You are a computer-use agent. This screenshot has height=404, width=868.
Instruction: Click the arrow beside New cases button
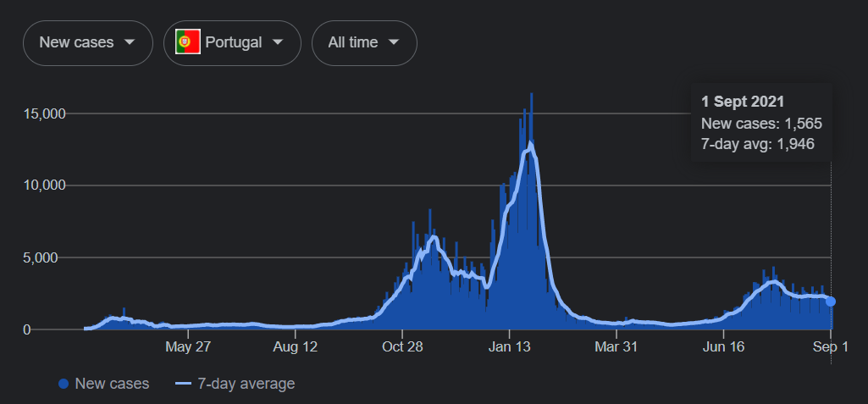pos(129,42)
